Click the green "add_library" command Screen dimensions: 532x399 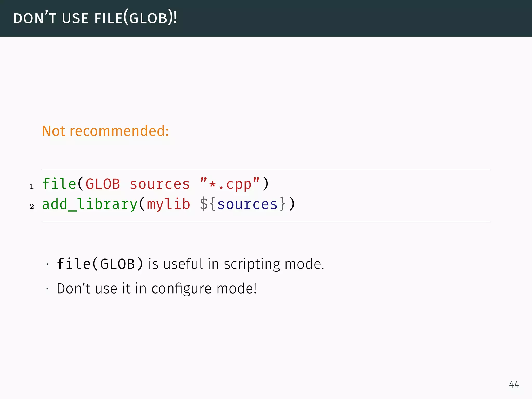(x=90, y=204)
